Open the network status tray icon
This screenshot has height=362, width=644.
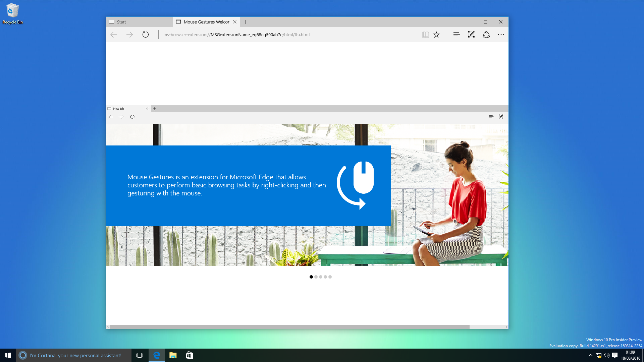[598, 355]
